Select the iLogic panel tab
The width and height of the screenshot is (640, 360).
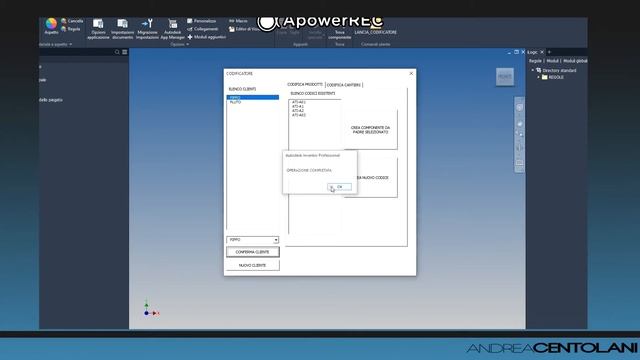[x=532, y=52]
